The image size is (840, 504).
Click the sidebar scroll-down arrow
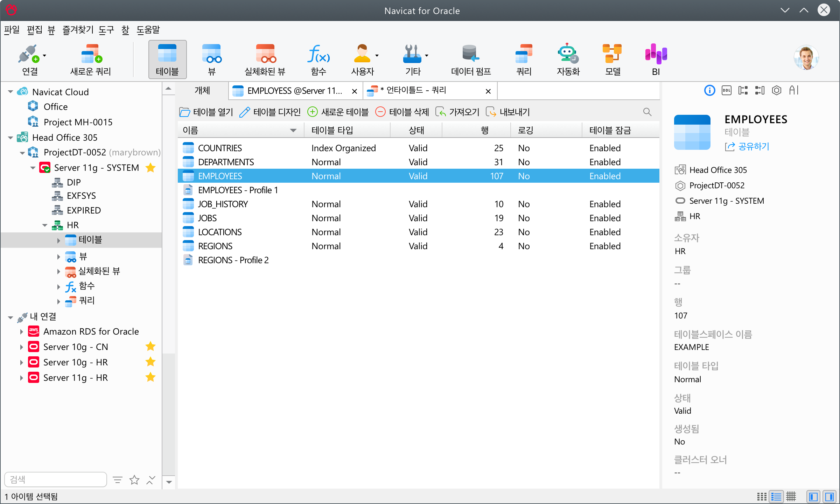tap(169, 482)
